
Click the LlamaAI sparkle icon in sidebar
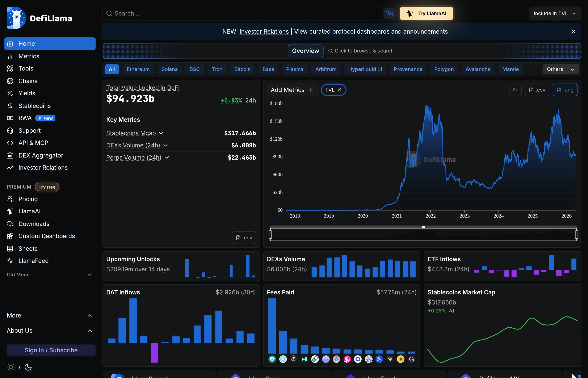point(10,211)
